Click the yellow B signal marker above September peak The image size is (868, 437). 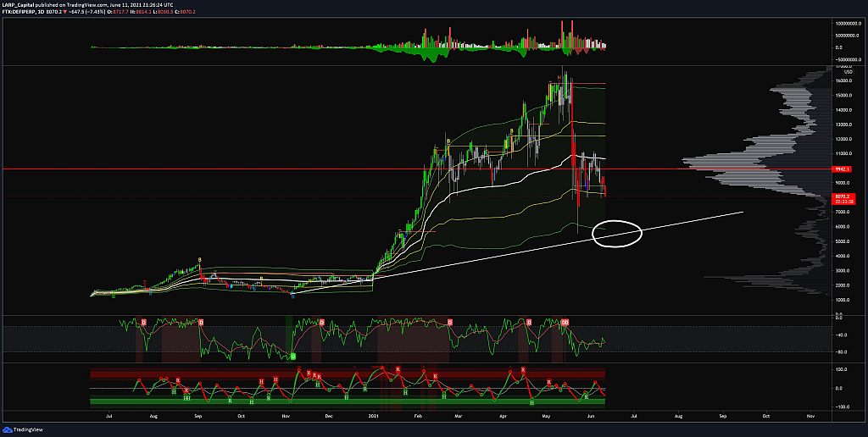click(x=200, y=259)
